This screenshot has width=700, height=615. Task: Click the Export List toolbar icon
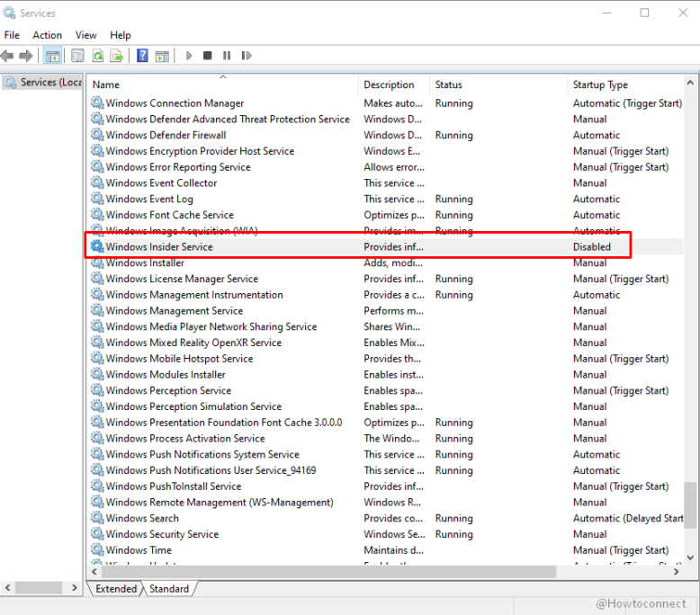tap(117, 56)
